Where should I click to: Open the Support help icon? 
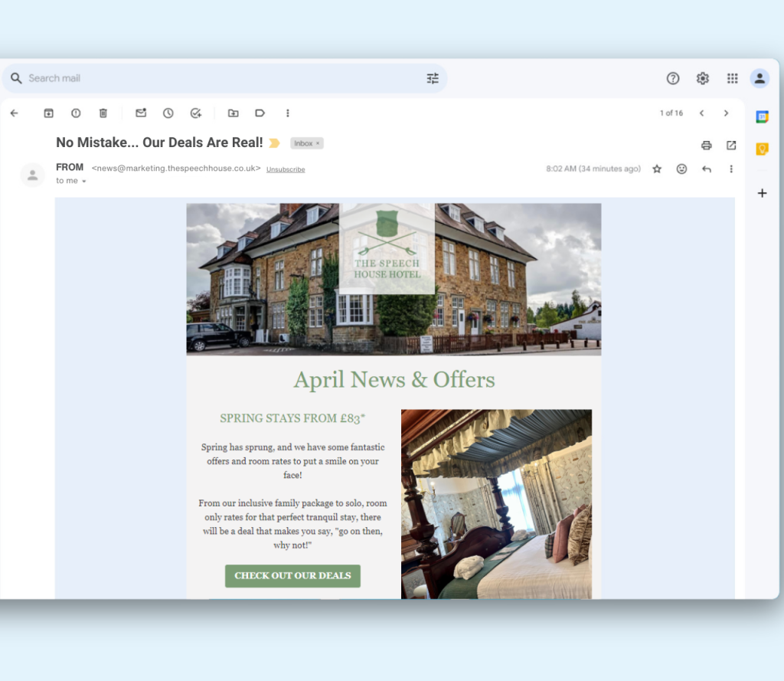point(673,78)
